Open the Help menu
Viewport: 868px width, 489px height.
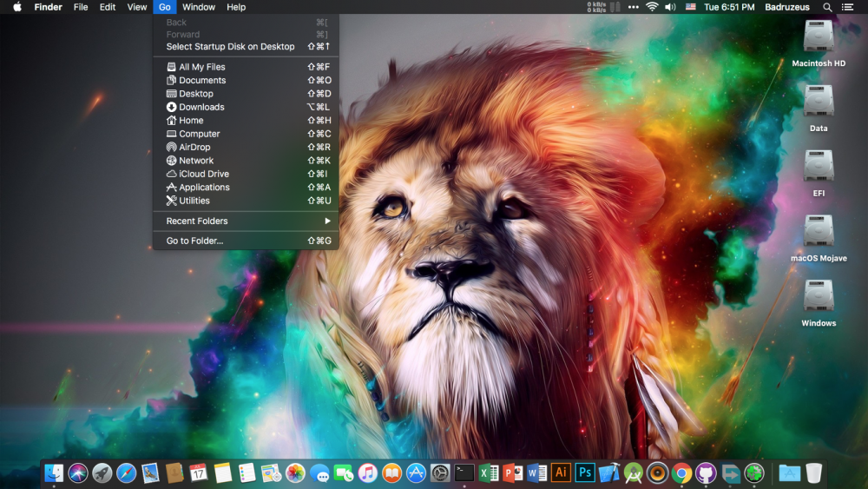236,7
